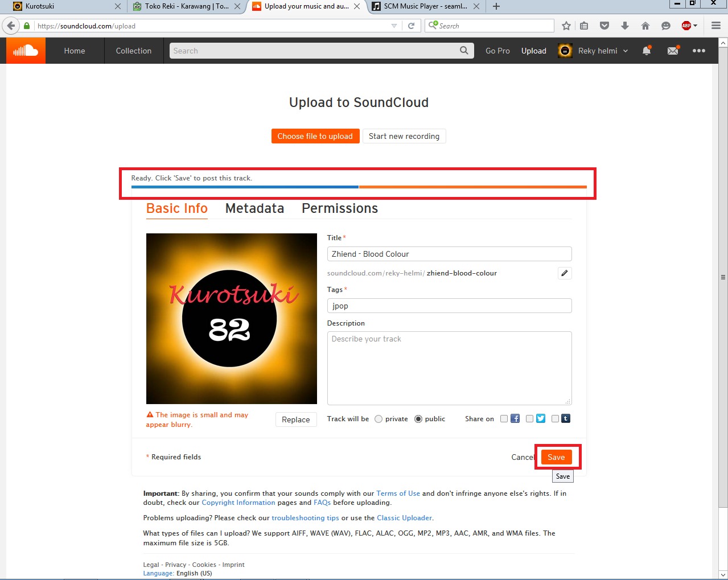
Task: Open the bookmarks list icon
Action: (584, 26)
